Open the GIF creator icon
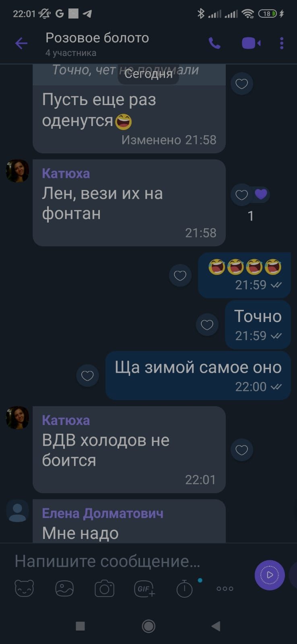This screenshot has width=297, height=644. [x=145, y=589]
